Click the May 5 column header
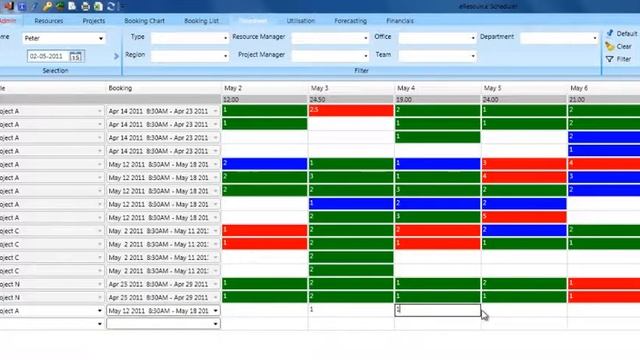The height and width of the screenshot is (360, 640). 524,88
